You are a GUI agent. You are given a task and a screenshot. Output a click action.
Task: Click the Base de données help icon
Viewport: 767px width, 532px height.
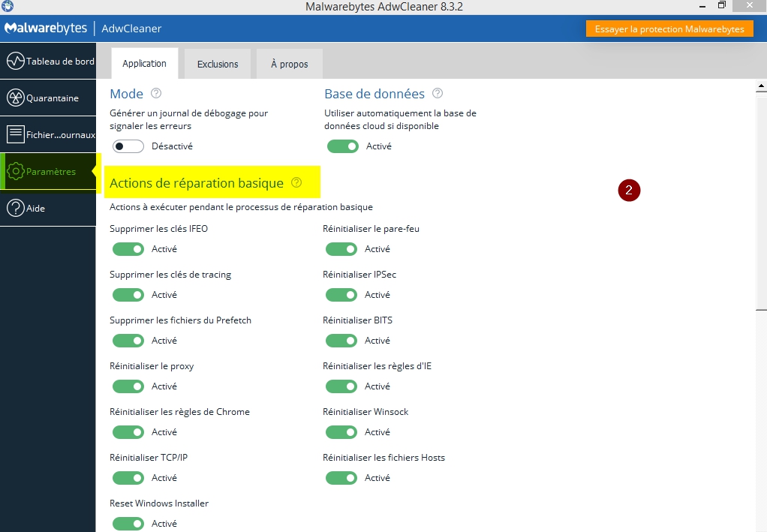[438, 93]
